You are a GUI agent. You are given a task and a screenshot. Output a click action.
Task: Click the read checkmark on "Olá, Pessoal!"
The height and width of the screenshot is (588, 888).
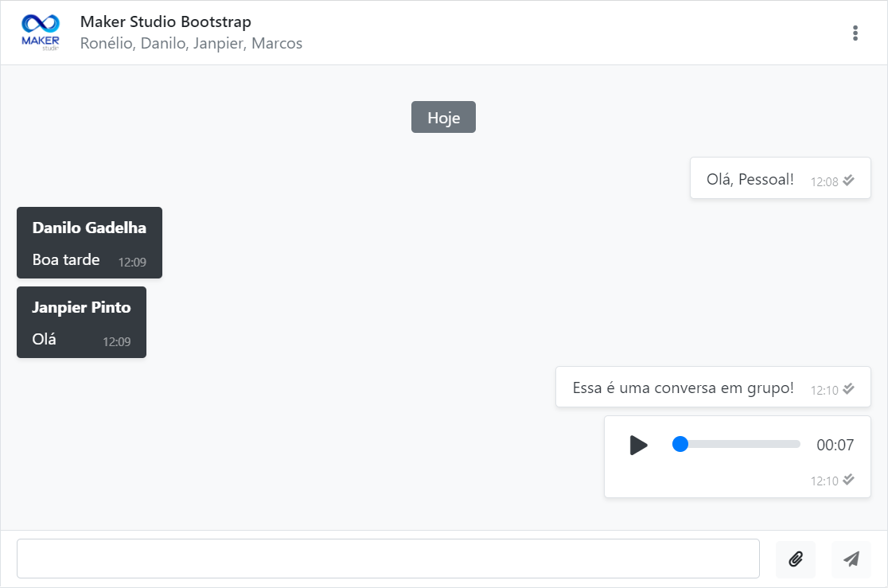point(849,181)
